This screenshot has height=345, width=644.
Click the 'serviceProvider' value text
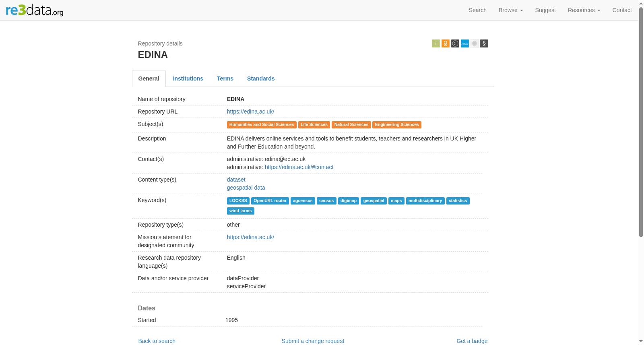[246, 286]
